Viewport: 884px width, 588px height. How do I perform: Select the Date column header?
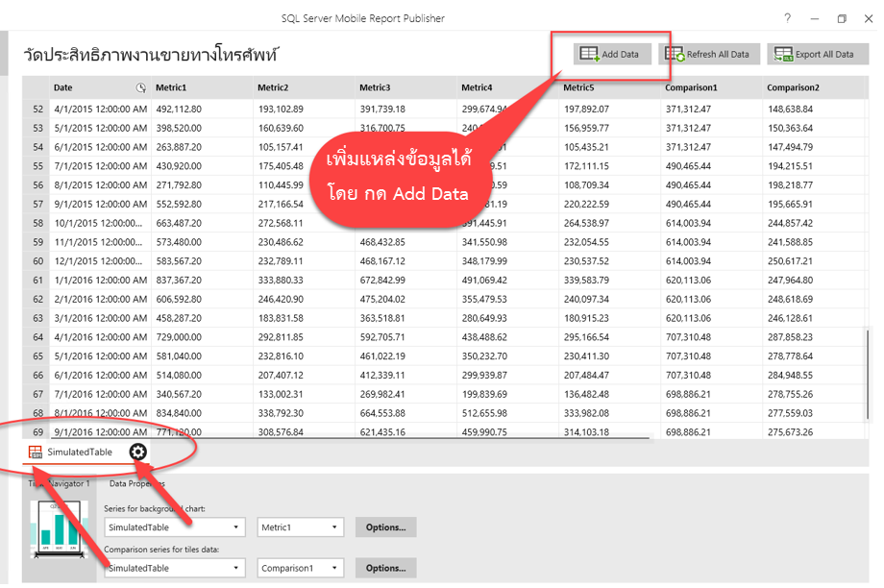click(x=62, y=87)
